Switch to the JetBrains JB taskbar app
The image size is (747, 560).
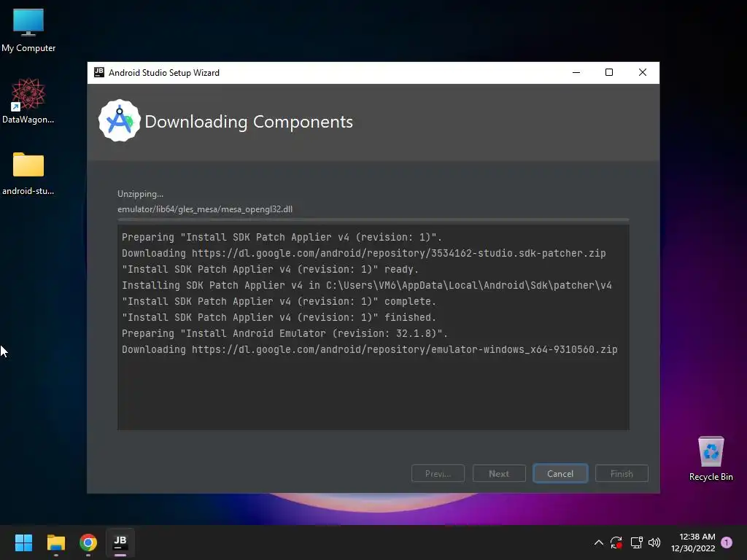(x=120, y=542)
